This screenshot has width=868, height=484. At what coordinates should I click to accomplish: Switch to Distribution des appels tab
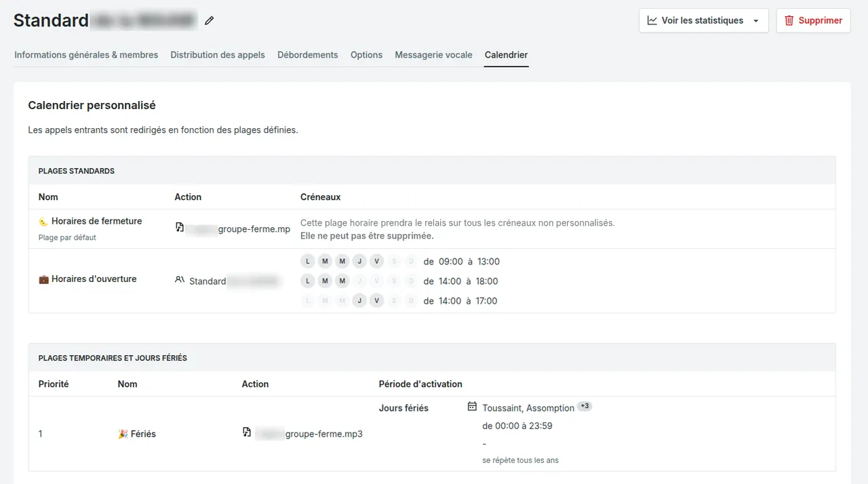click(x=218, y=55)
